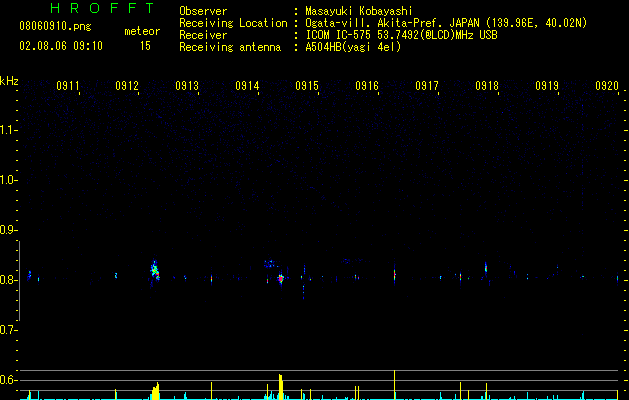
Task: Click the 0918 time marker
Action: 487,86
